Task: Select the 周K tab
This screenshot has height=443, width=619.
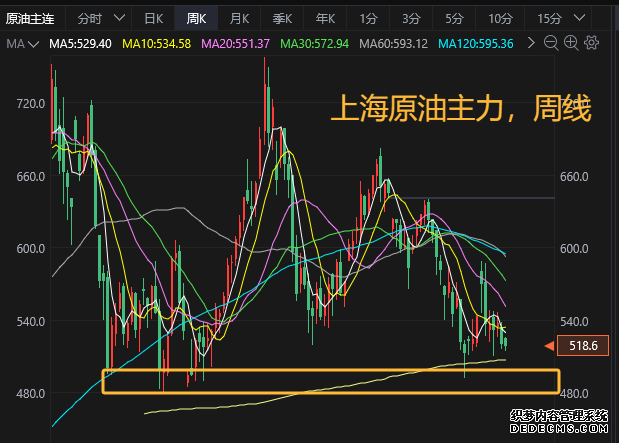Action: click(x=196, y=18)
